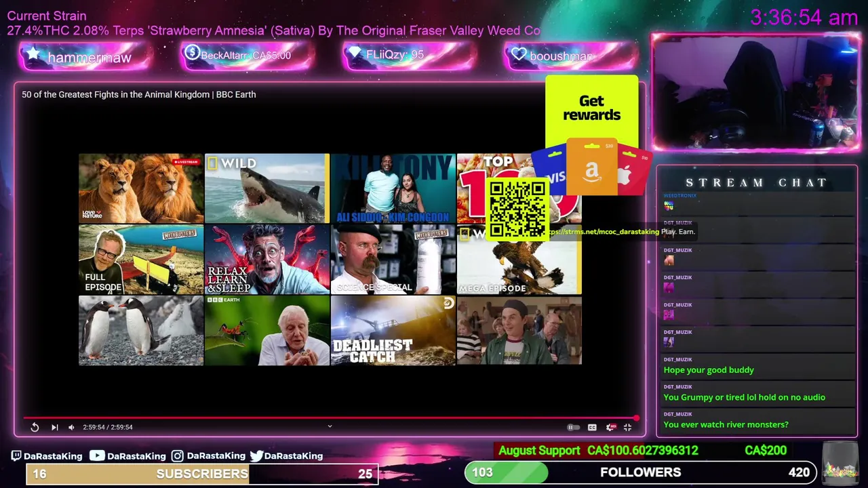Open the WILD shark video thumbnail
Viewport: 868px width, 488px height.
click(x=267, y=188)
